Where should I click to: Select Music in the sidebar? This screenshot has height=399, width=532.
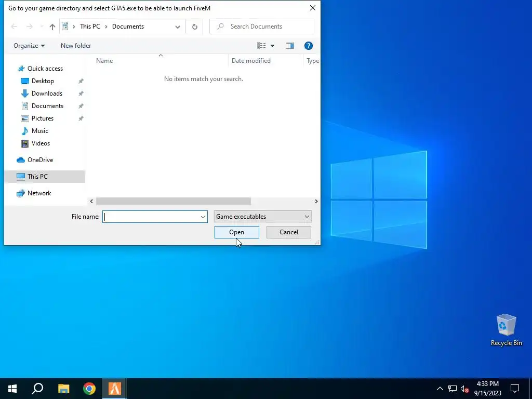coord(39,131)
